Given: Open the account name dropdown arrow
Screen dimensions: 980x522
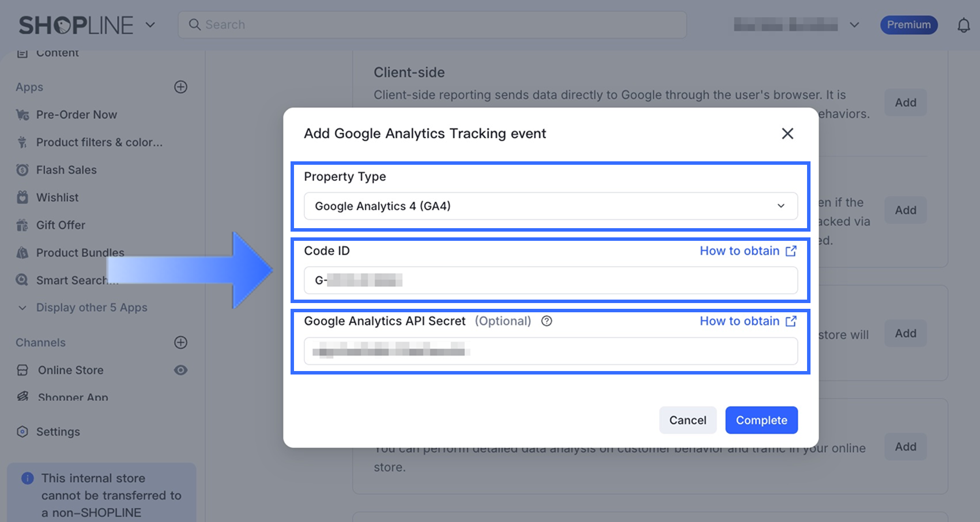Looking at the screenshot, I should (x=854, y=25).
